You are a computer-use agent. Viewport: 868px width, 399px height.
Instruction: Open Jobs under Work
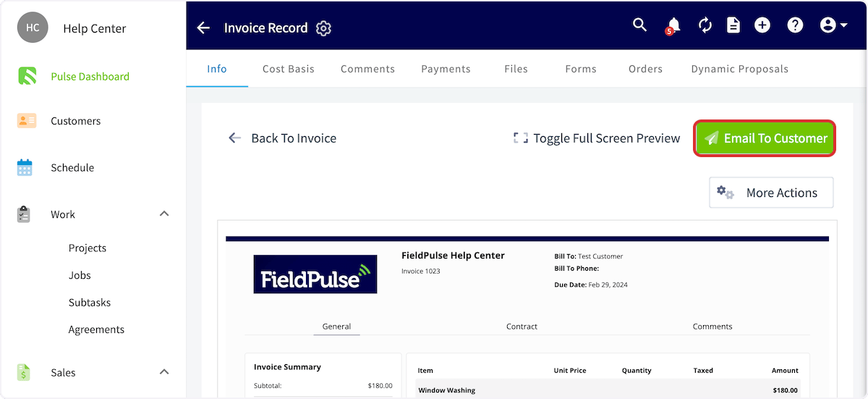click(x=80, y=275)
